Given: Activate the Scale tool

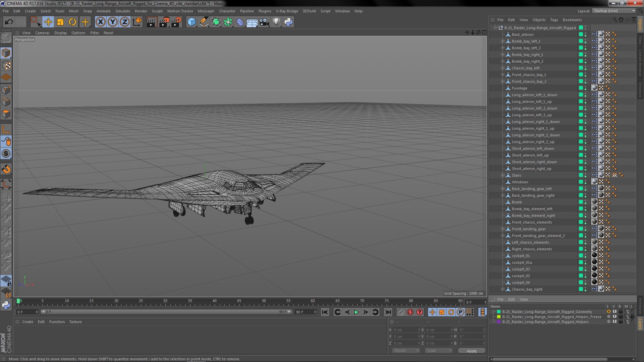Looking at the screenshot, I should pyautogui.click(x=60, y=22).
